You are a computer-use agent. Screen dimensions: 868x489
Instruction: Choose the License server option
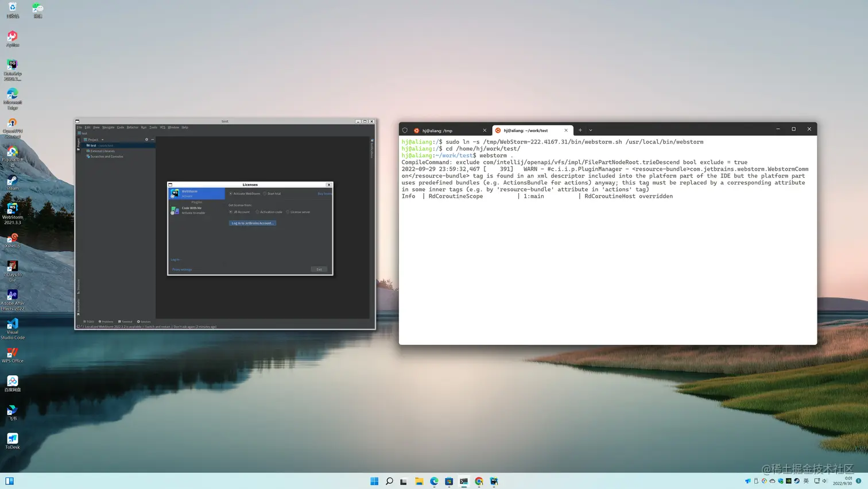coord(288,212)
